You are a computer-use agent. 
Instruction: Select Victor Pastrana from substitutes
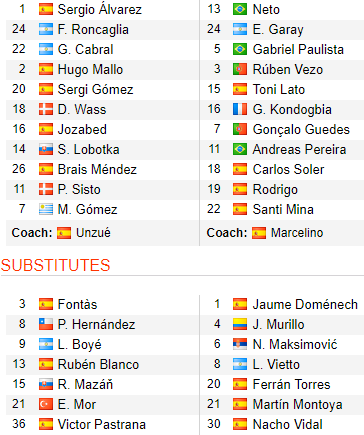coord(102,424)
